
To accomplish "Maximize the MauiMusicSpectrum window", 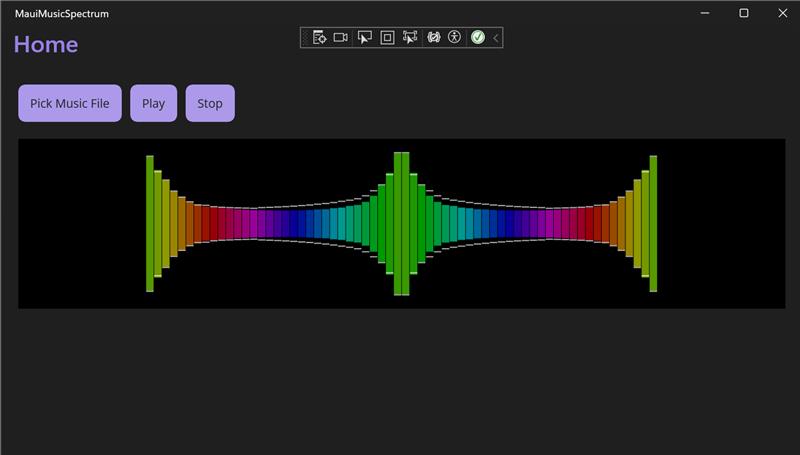I will click(744, 13).
